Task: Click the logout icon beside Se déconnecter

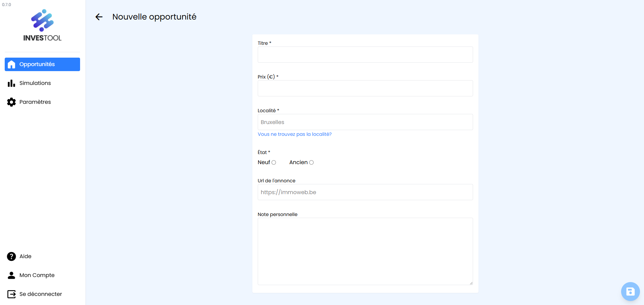Action: point(11,294)
